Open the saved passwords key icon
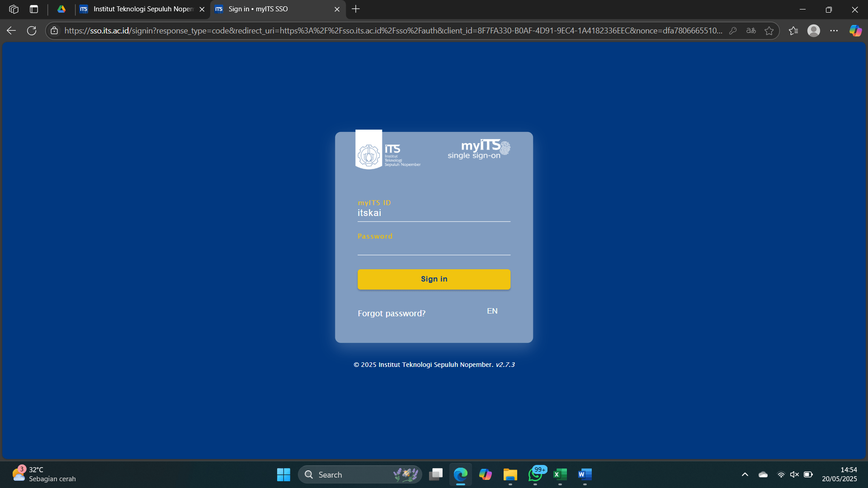Image resolution: width=868 pixels, height=488 pixels. (733, 31)
